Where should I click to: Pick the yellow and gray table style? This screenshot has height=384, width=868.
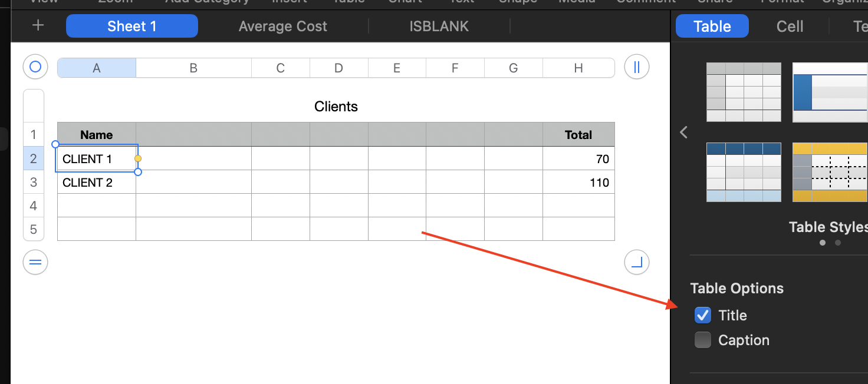(x=830, y=172)
